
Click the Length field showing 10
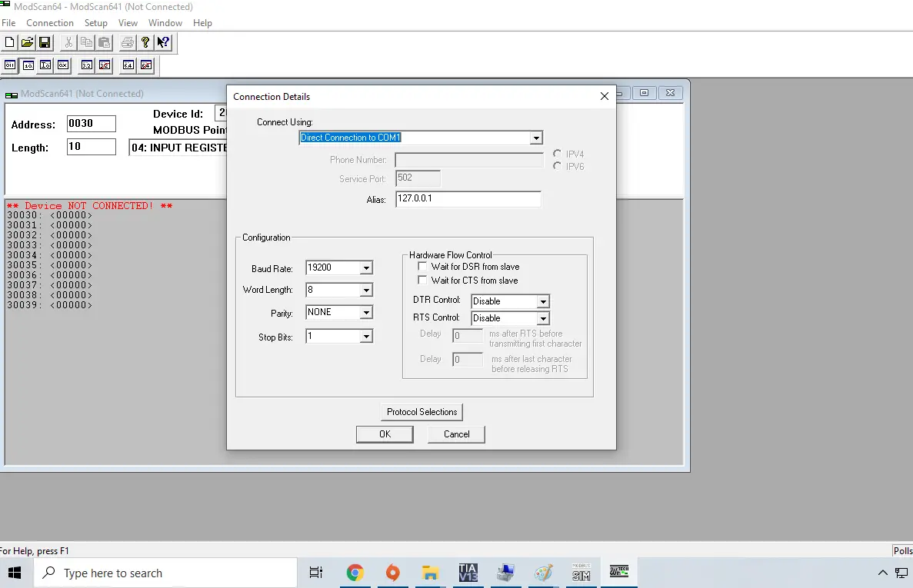(92, 147)
